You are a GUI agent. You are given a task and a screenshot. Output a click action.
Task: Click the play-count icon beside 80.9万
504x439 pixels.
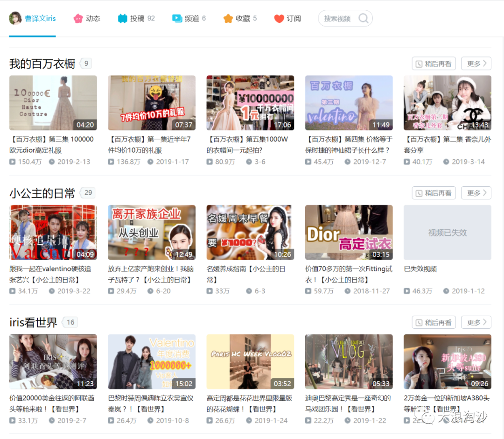210,162
